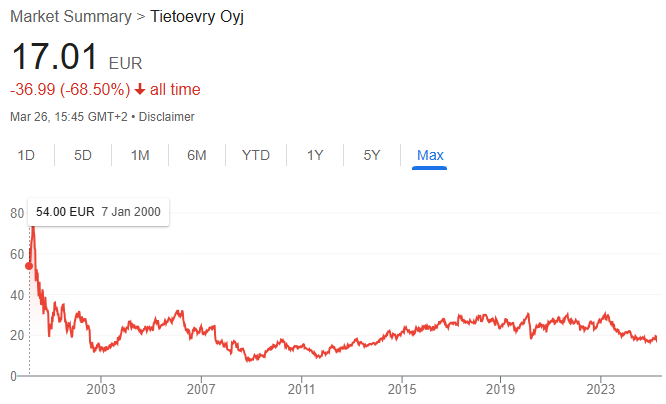Switch chart to 6M range
Image resolution: width=666 pixels, height=404 pixels.
click(x=197, y=155)
